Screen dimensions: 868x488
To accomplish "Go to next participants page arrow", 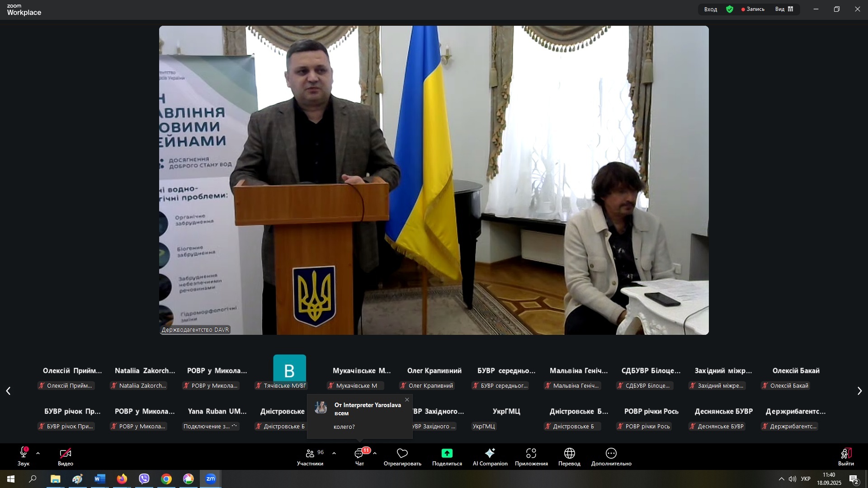I will coord(859,391).
